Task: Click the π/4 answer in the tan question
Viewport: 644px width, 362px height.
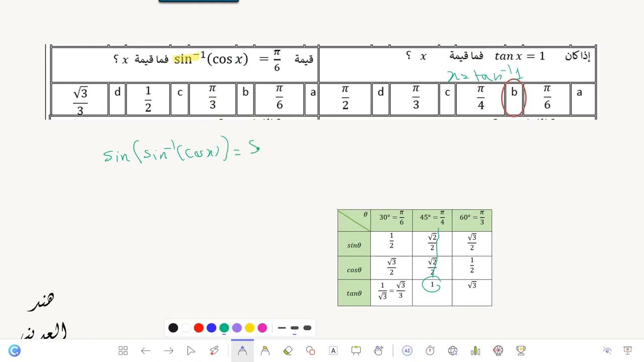Action: coord(480,97)
